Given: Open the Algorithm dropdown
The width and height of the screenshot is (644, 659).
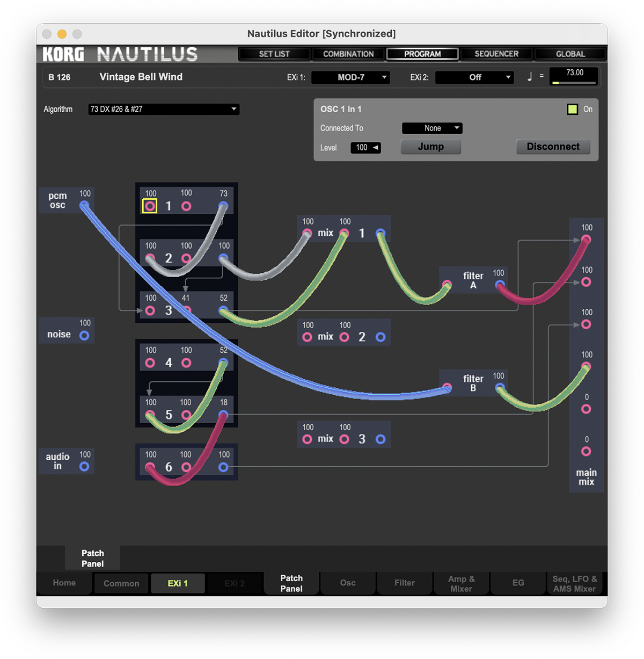Looking at the screenshot, I should click(164, 109).
